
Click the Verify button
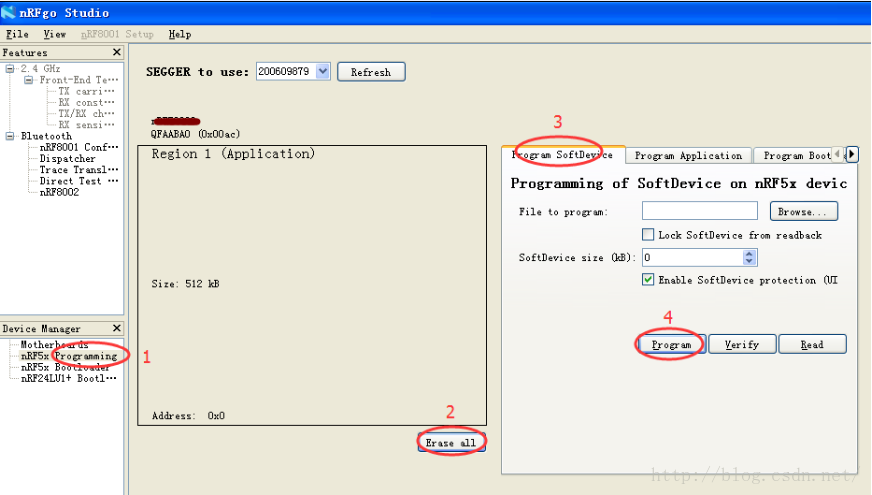click(742, 344)
